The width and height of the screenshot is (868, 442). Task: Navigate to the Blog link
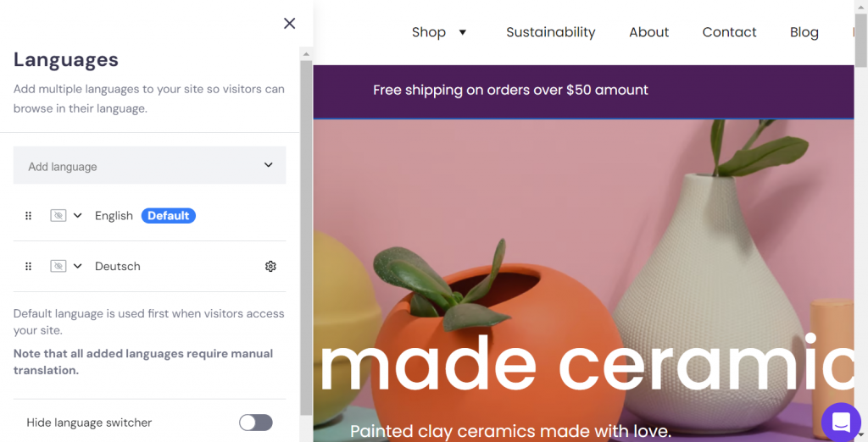pos(804,32)
